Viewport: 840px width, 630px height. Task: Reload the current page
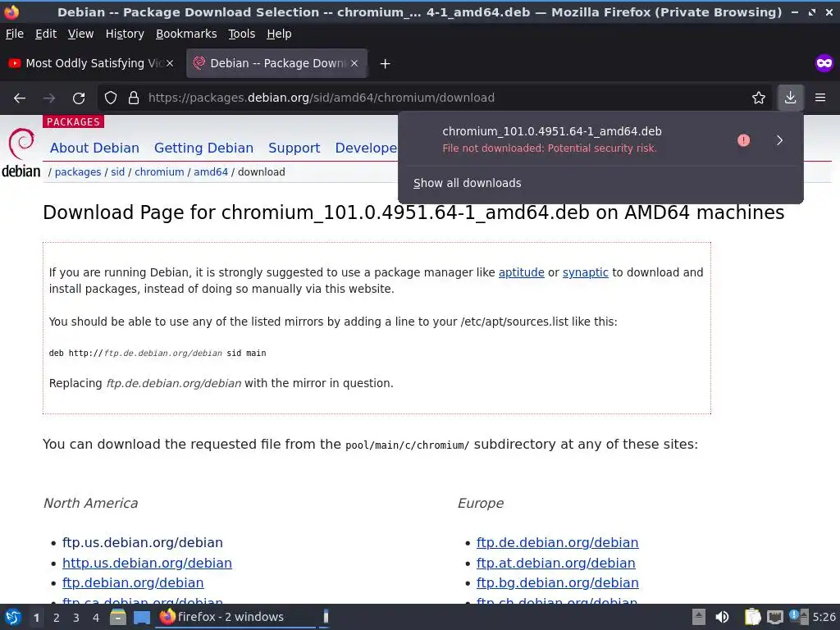[x=79, y=98]
